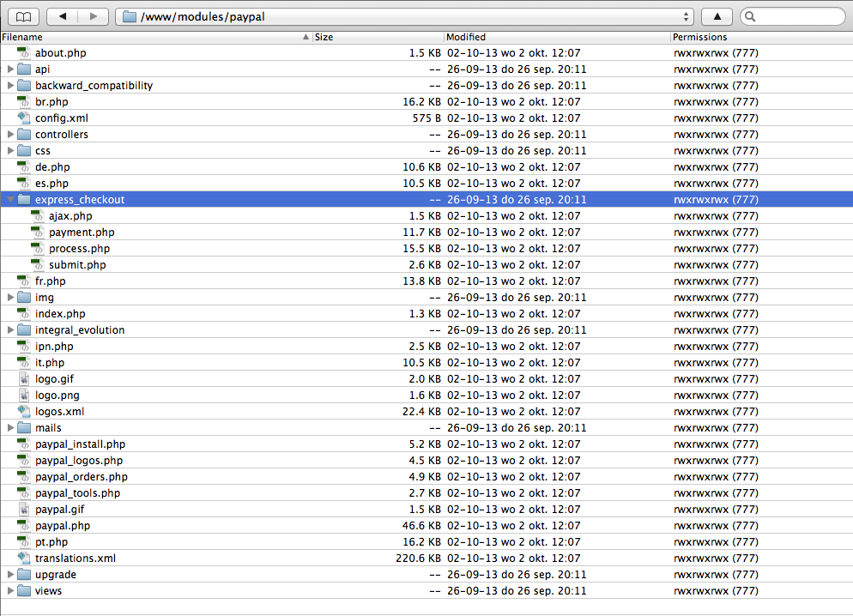Click the 22.4 KB size value
This screenshot has height=616, width=853.
click(421, 412)
